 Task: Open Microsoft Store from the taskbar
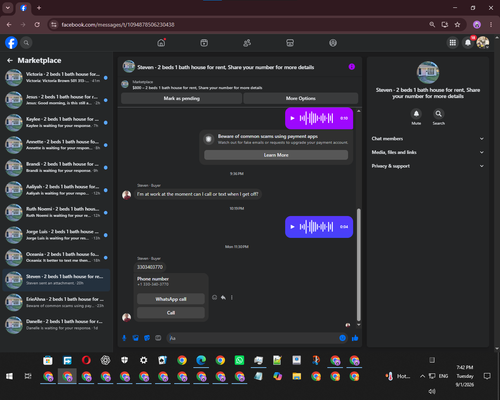(x=48, y=360)
